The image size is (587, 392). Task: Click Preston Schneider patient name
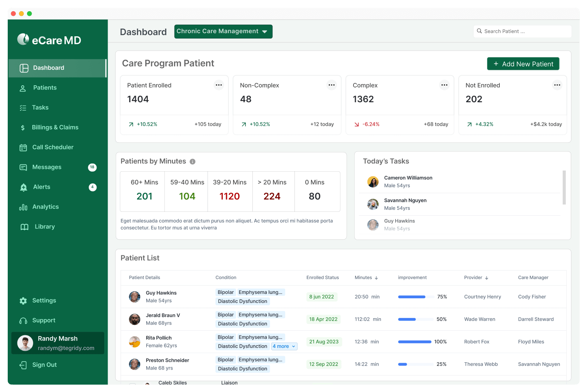(167, 360)
